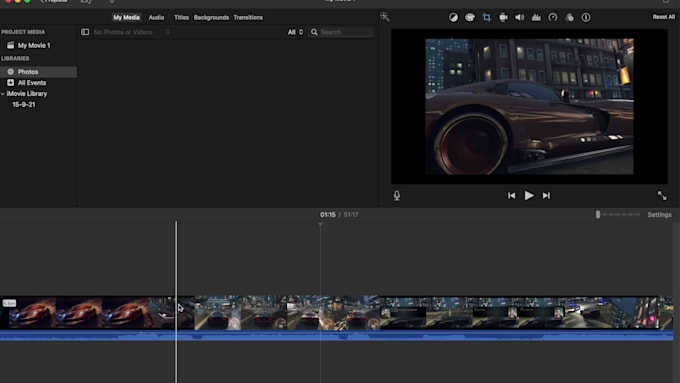Play the movie in the viewer
The image size is (680, 383).
click(529, 196)
